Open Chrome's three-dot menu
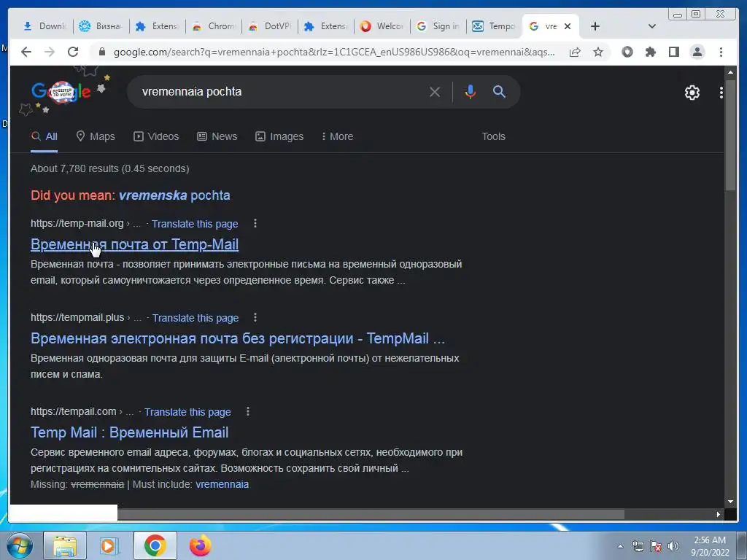This screenshot has width=747, height=560. tap(721, 52)
